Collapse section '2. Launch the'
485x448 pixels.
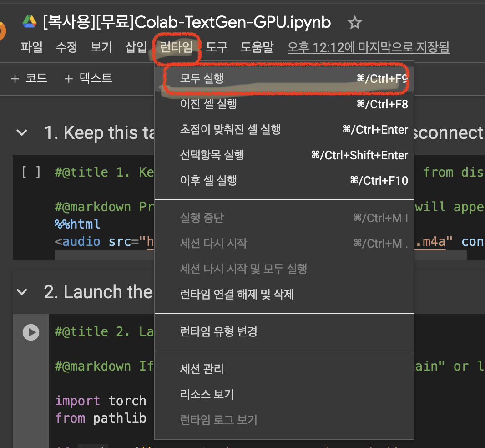tap(22, 292)
